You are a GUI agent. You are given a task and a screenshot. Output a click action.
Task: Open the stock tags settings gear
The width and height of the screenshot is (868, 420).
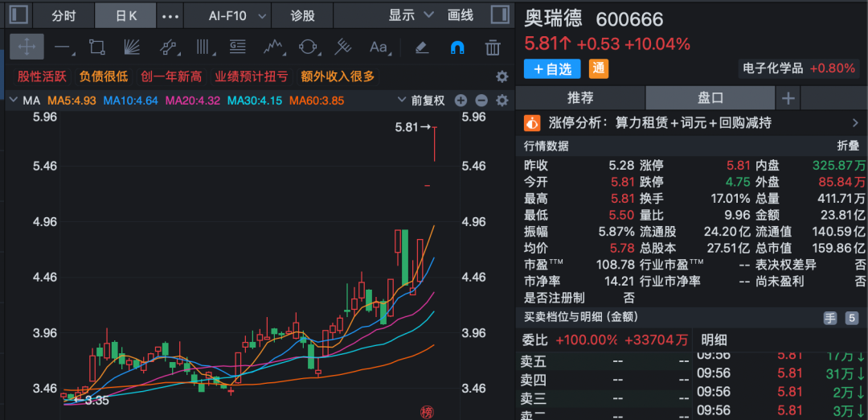(x=502, y=76)
